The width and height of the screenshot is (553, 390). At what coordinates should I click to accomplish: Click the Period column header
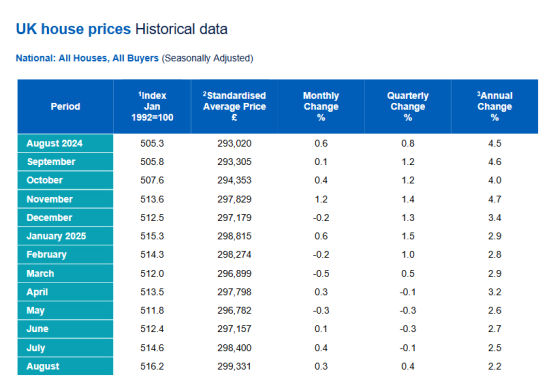tap(65, 106)
